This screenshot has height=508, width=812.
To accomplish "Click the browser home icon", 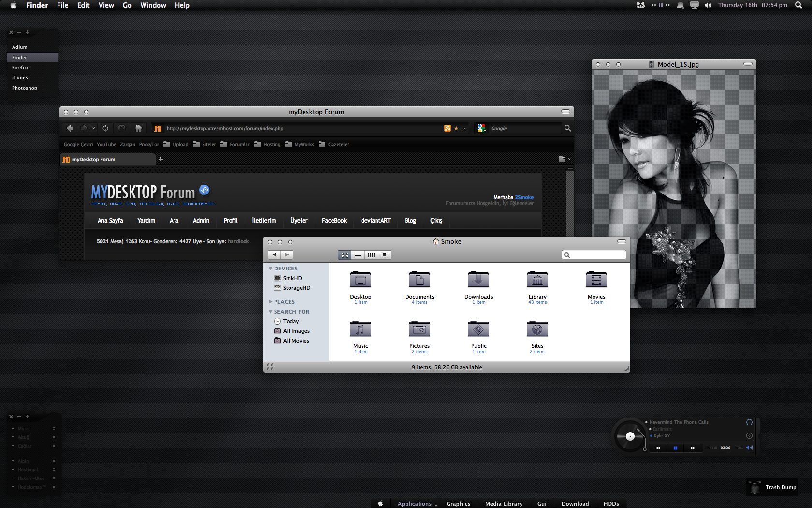I will 138,128.
